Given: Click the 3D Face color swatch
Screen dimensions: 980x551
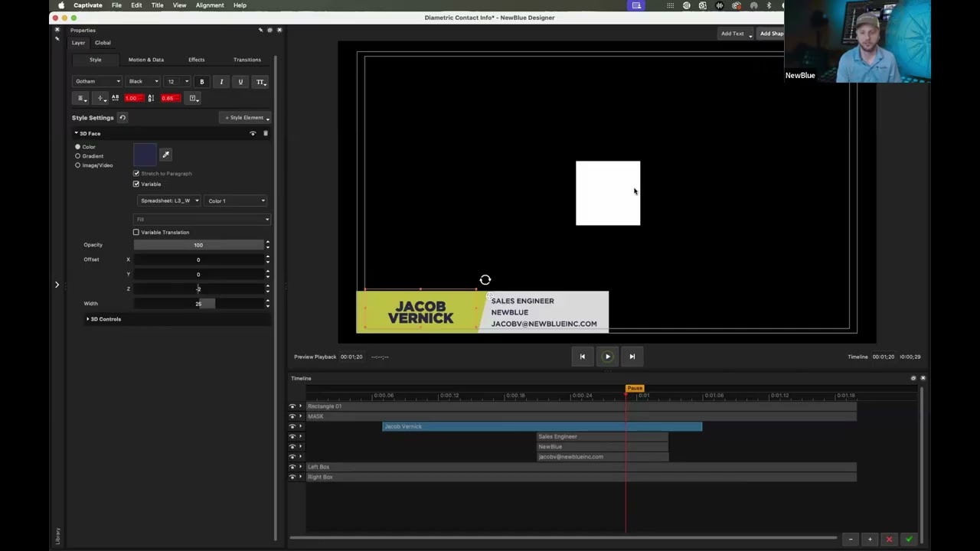Looking at the screenshot, I should pyautogui.click(x=145, y=155).
